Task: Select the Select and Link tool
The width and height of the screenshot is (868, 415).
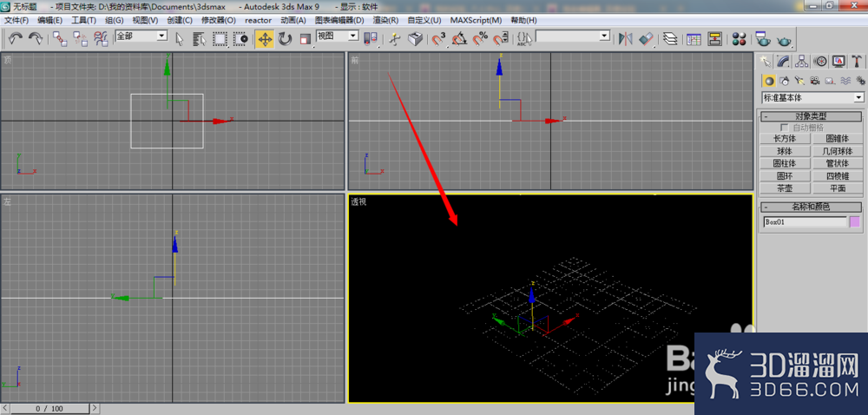Action: 60,39
